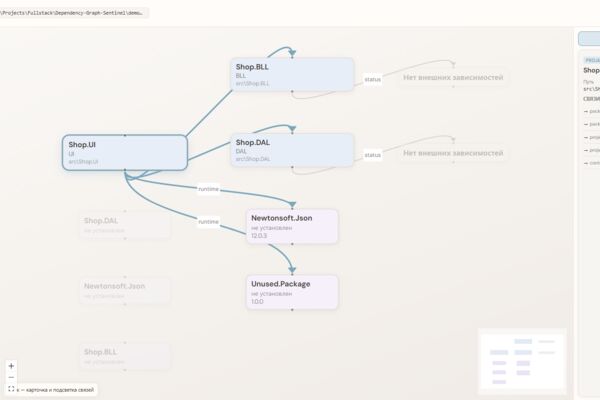600x400 pixels.
Task: Click the status edge label next to Shop.BLL
Action: click(372, 79)
